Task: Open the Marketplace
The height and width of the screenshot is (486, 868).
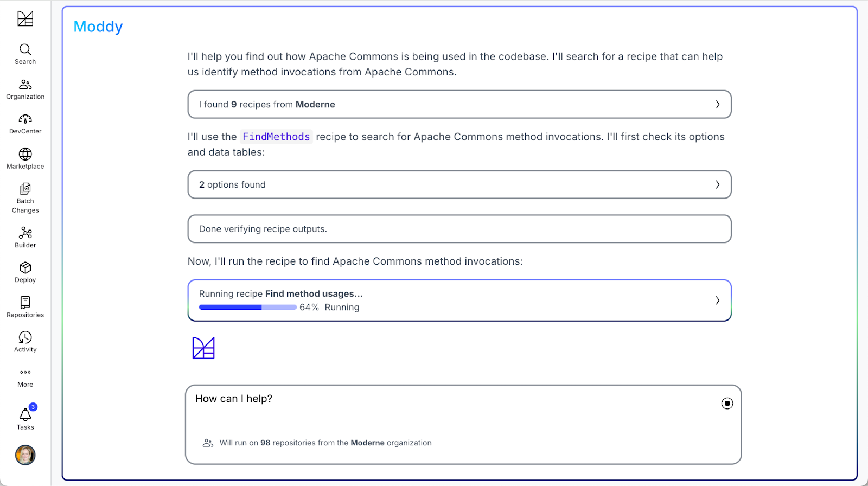Action: (x=25, y=159)
